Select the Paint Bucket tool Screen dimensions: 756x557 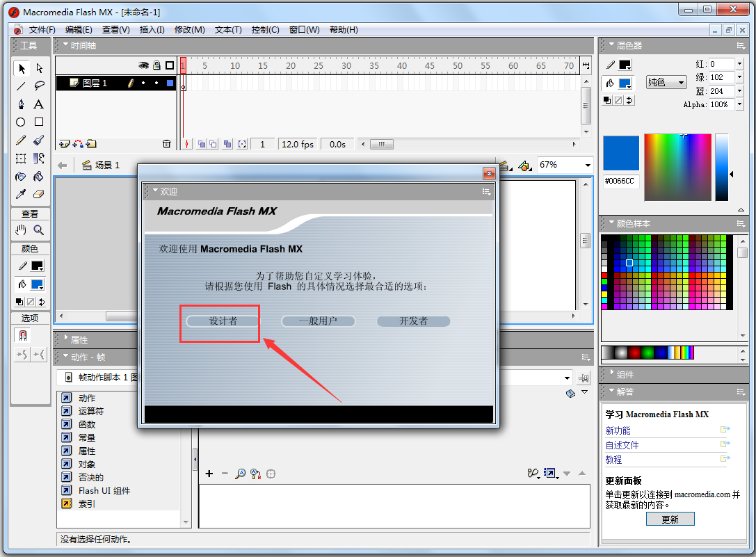pyautogui.click(x=39, y=177)
